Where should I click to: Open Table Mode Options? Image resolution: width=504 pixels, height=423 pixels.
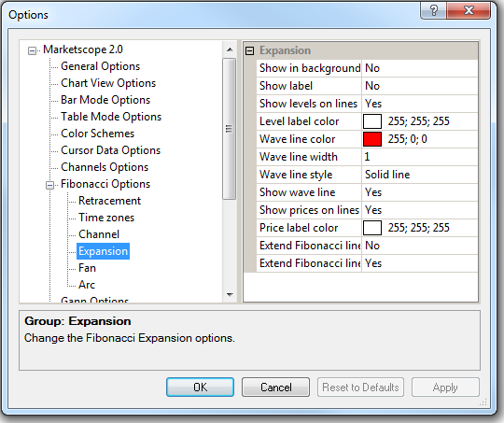[111, 117]
